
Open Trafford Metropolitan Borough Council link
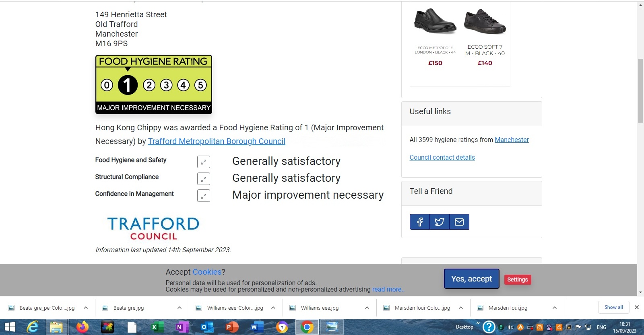point(217,141)
